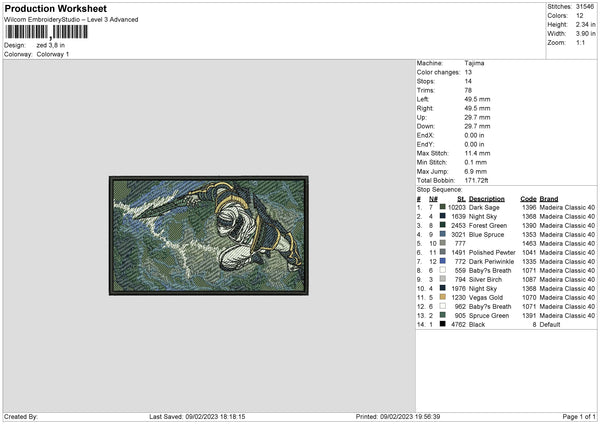
Task: Click the Polished Pewter swatch
Action: tap(441, 251)
